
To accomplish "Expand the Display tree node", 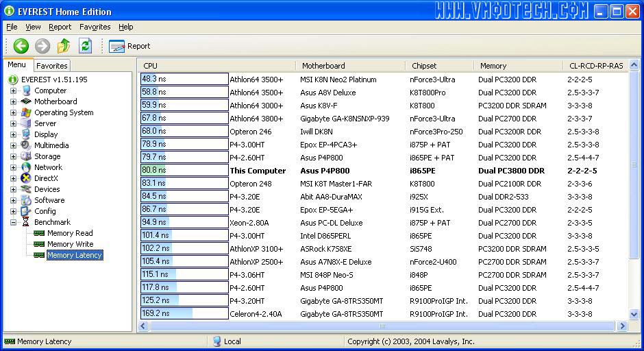I will (x=13, y=134).
